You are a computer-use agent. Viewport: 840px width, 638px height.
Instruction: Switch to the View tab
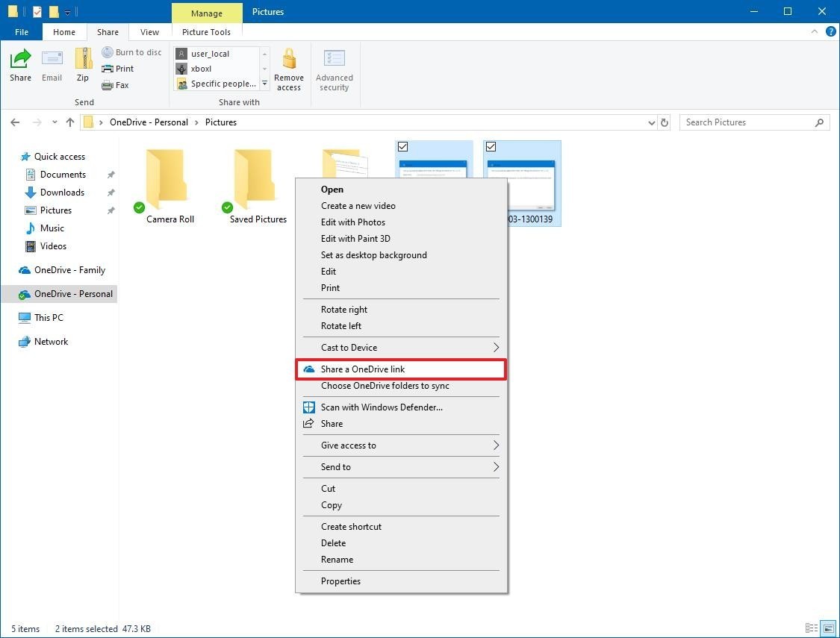[x=149, y=32]
